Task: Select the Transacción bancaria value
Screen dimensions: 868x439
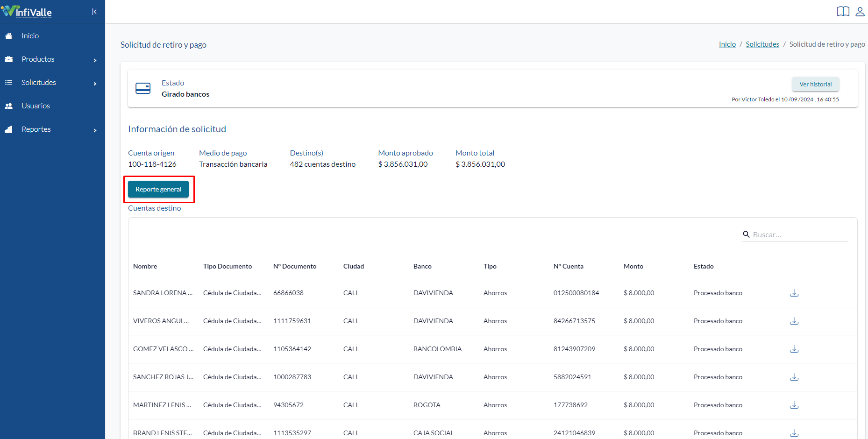Action: 233,164
